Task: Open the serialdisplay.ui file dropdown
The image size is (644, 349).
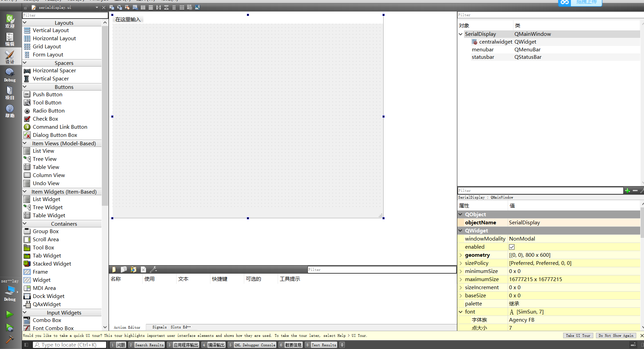Action: click(x=97, y=7)
